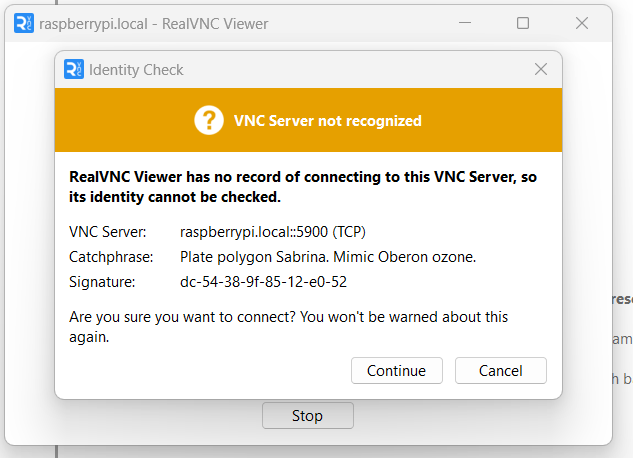Close the raspberrypi.local RealVNC Viewer window
Image resolution: width=633 pixels, height=458 pixels.
(x=582, y=23)
